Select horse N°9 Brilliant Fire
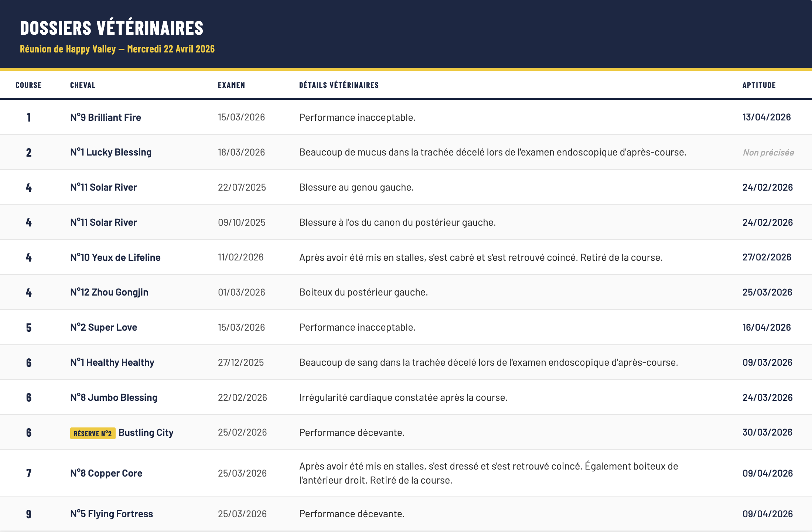Viewport: 812px width, 532px height. (106, 117)
